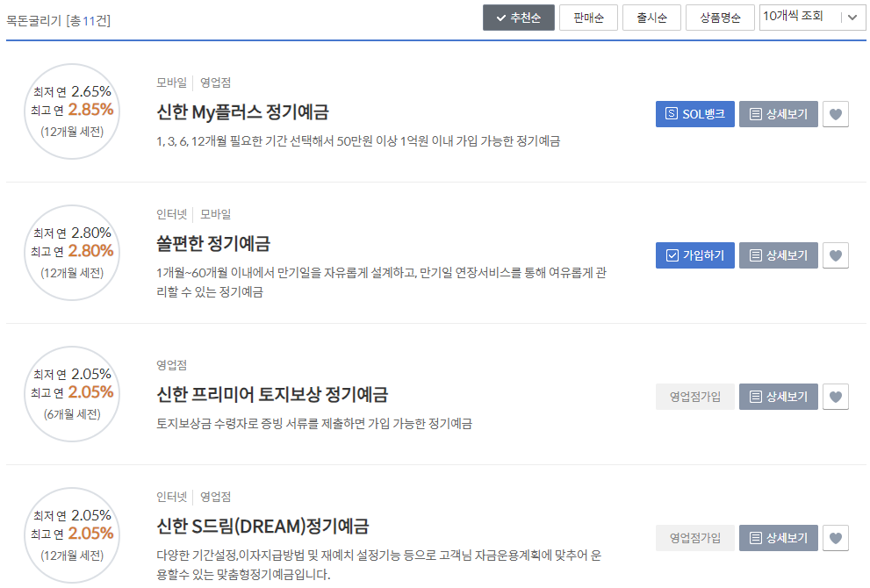The image size is (870, 588).
Task: View 상세보기 for 쏠편한 정기예금
Action: point(779,255)
